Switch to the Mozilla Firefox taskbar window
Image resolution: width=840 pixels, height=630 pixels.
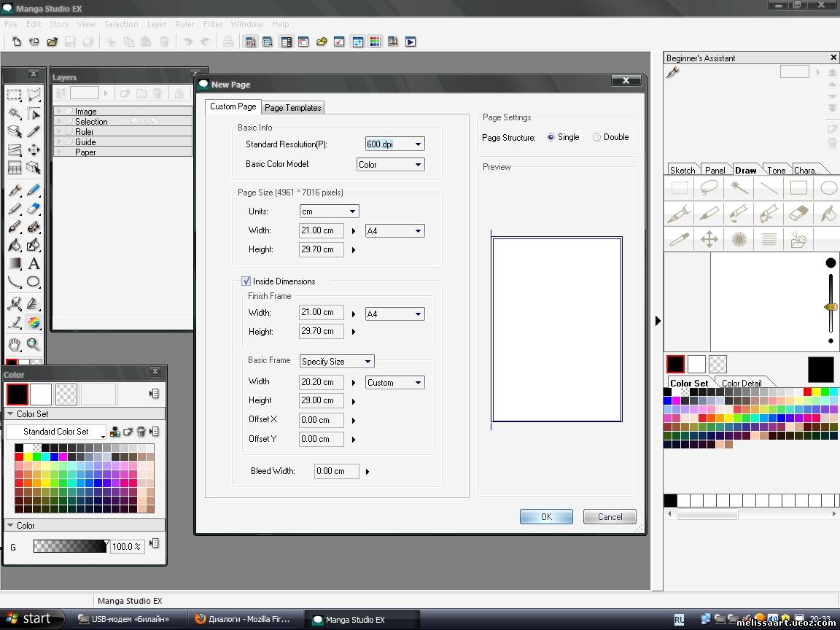tap(244, 619)
